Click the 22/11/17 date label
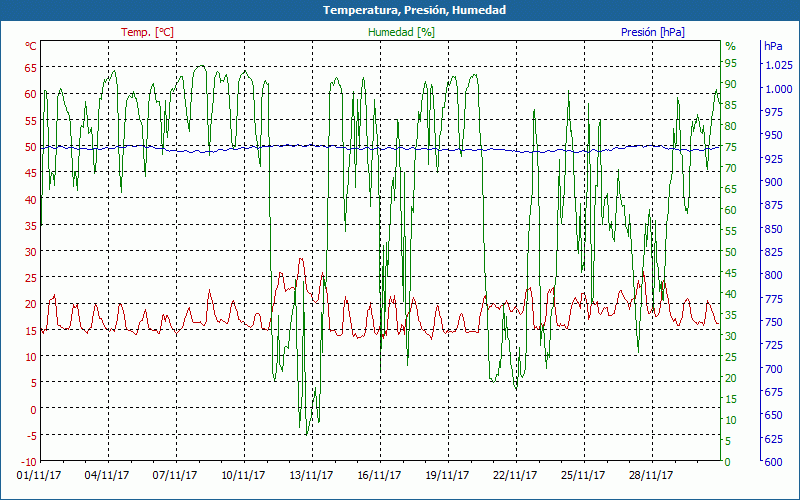The width and height of the screenshot is (800, 500). (515, 476)
